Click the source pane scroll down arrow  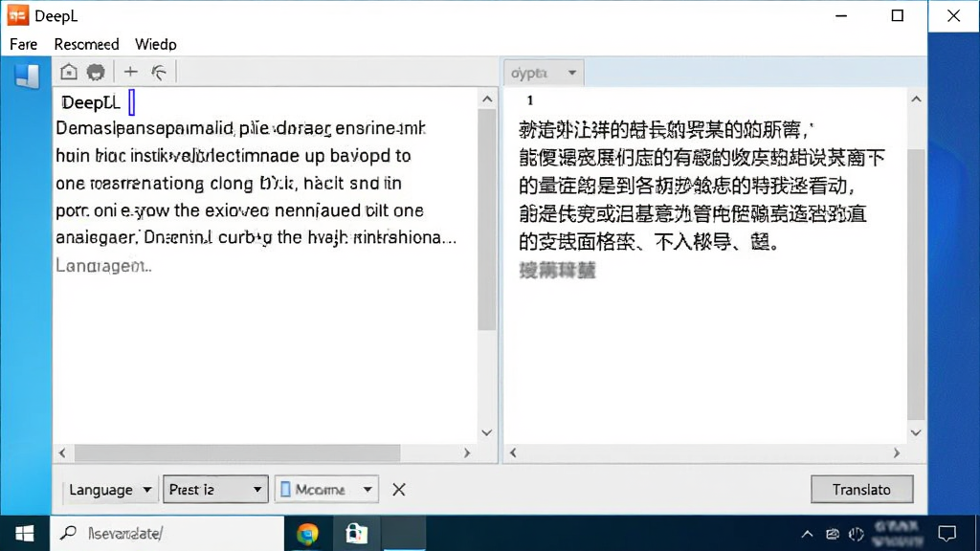coord(487,433)
